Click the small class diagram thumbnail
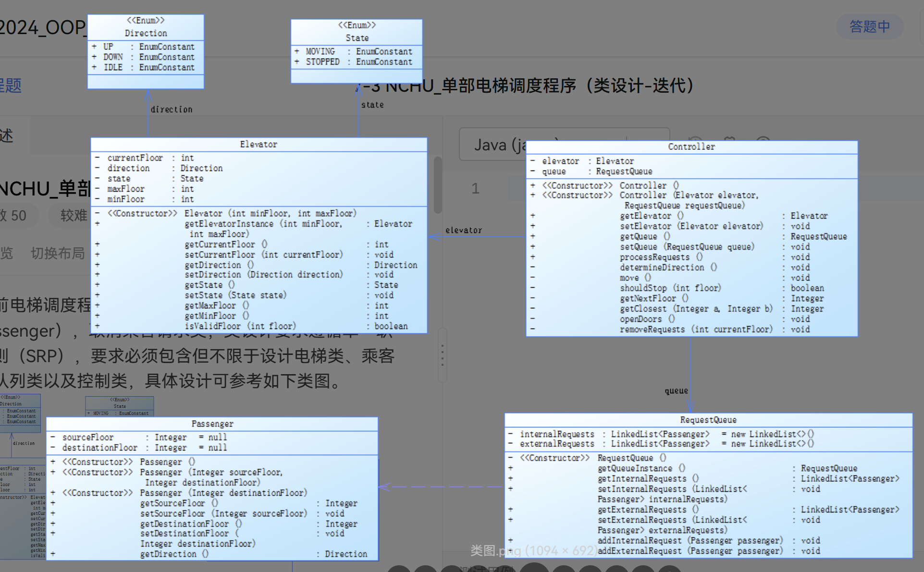The height and width of the screenshot is (572, 924). 22,480
